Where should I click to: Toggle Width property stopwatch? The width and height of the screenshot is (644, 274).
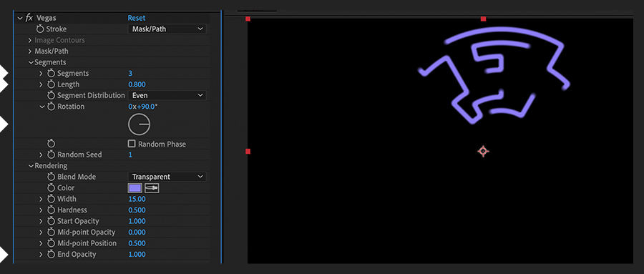click(51, 199)
